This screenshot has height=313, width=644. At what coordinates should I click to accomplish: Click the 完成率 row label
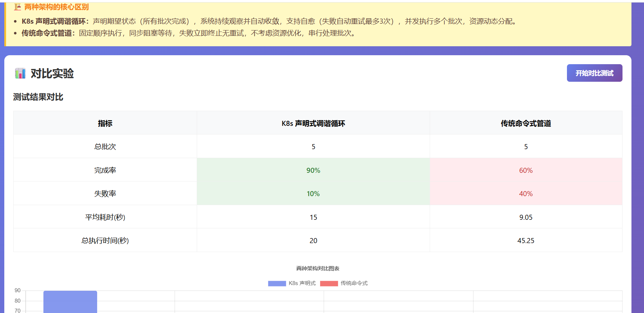point(105,170)
